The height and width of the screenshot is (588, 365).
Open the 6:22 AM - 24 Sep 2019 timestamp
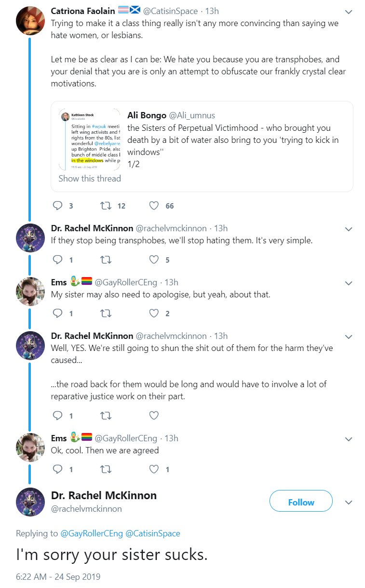click(58, 576)
